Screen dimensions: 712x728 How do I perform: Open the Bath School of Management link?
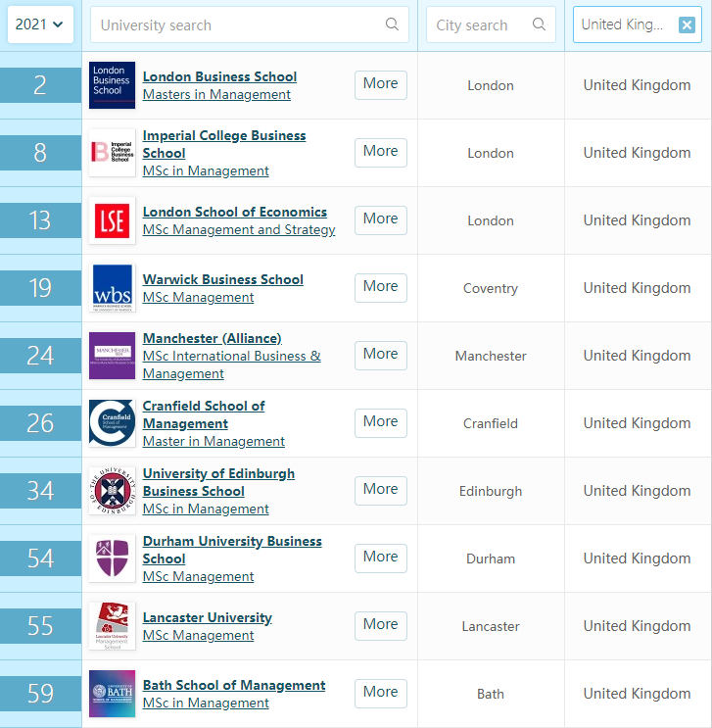coord(234,685)
